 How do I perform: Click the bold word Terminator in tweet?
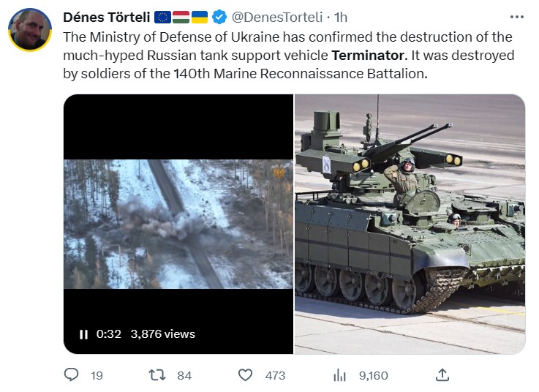point(367,55)
